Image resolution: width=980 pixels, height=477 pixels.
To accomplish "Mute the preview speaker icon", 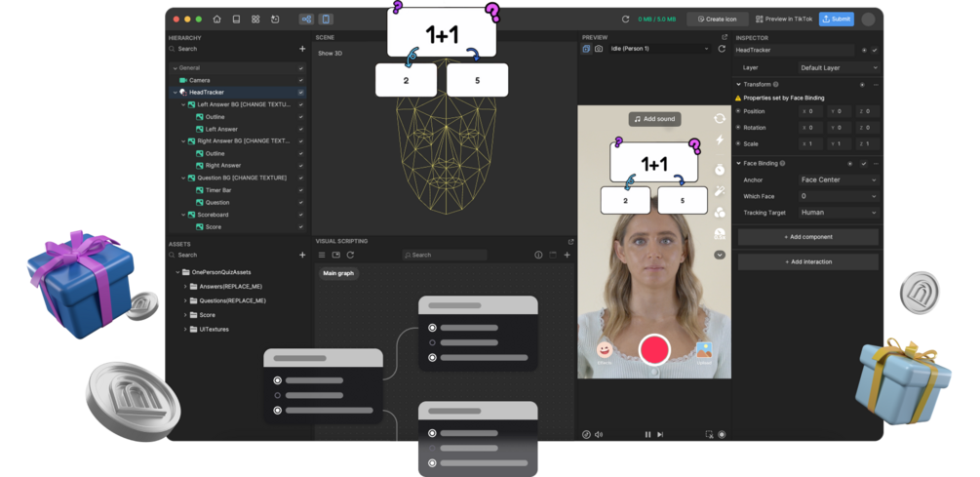I will 599,434.
